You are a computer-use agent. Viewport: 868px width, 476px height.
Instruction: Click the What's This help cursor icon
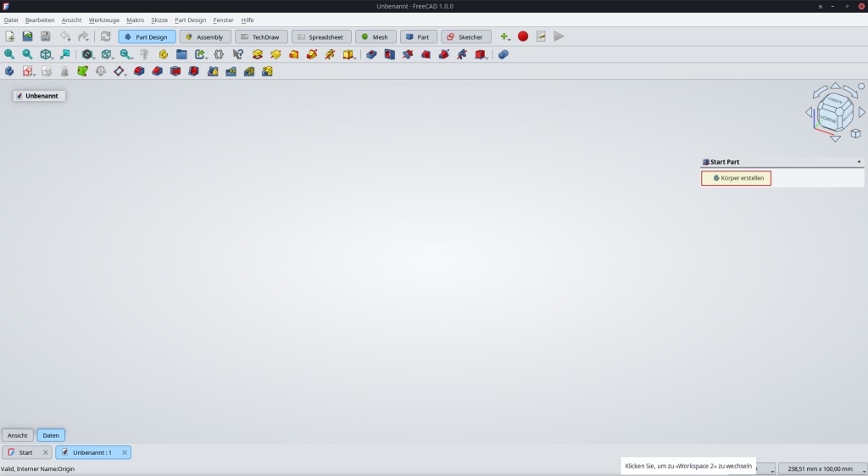coord(237,54)
